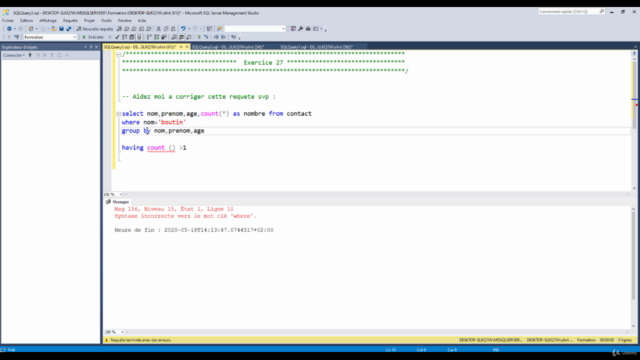Click the Save disk icon
Viewport: 640px width, 360px height.
pos(61,29)
